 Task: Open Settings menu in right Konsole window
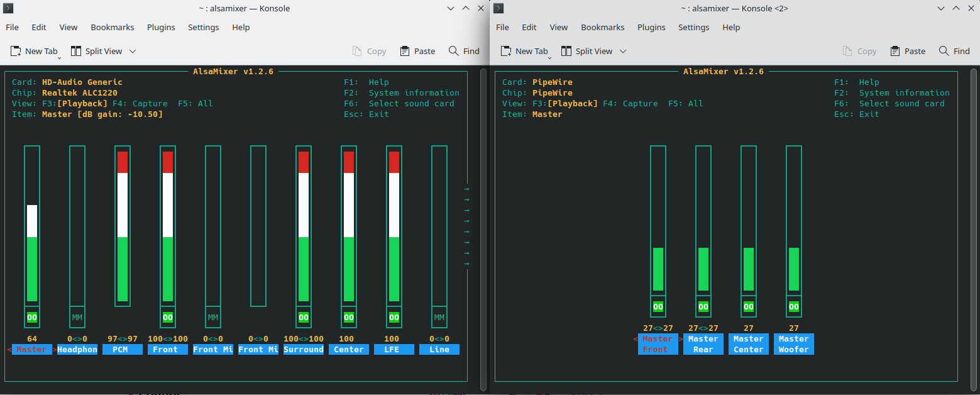pos(693,27)
